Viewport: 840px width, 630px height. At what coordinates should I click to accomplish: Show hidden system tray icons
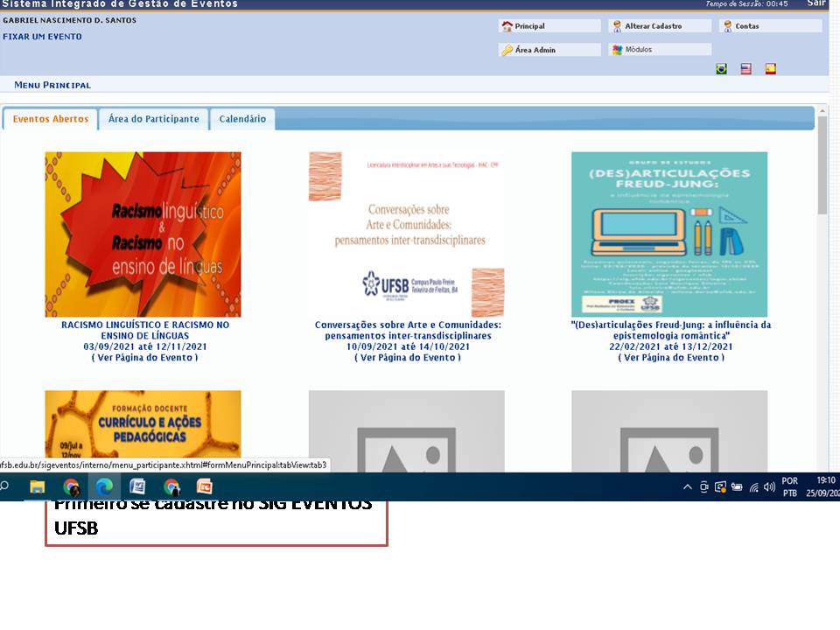pos(688,487)
